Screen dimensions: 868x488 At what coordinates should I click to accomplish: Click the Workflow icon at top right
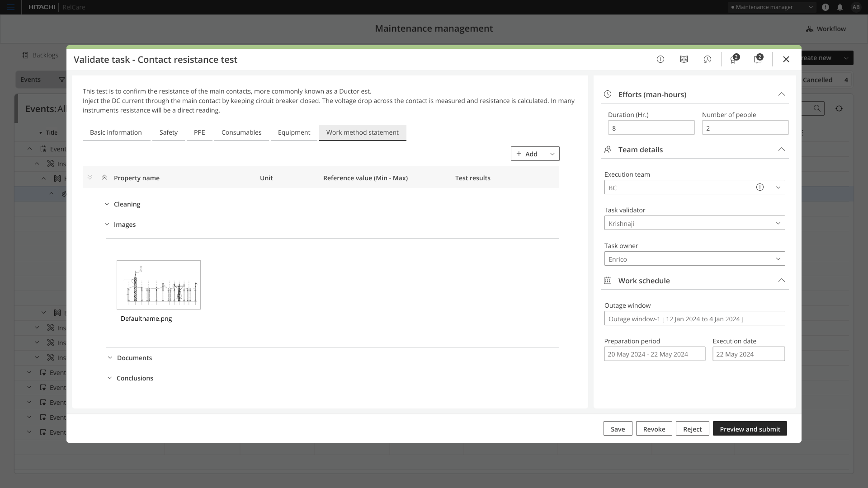click(809, 28)
